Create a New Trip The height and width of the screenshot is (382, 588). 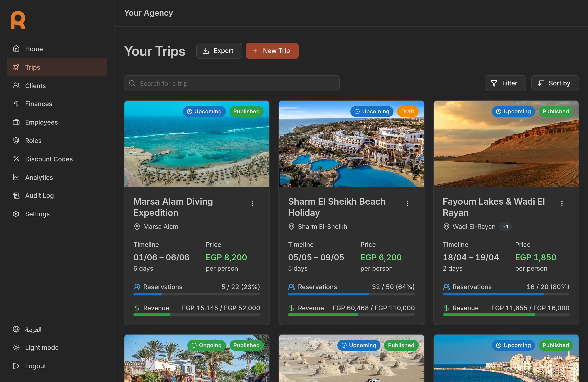(272, 51)
